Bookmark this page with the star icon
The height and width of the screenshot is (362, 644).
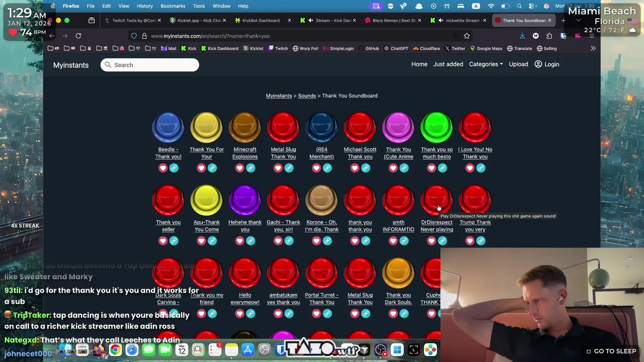click(x=466, y=36)
